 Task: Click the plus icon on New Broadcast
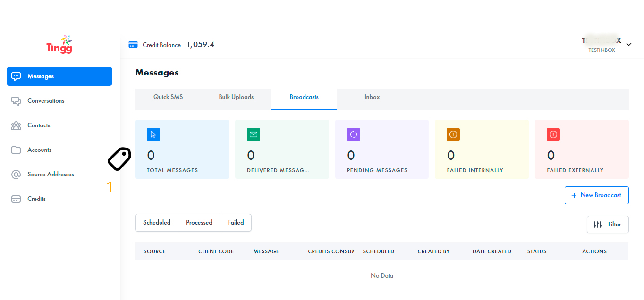(574, 195)
